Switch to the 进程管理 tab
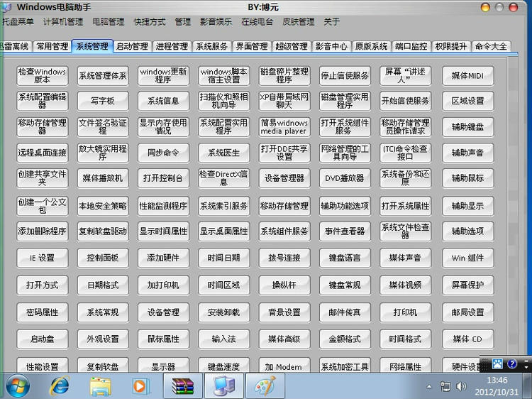 coord(172,46)
